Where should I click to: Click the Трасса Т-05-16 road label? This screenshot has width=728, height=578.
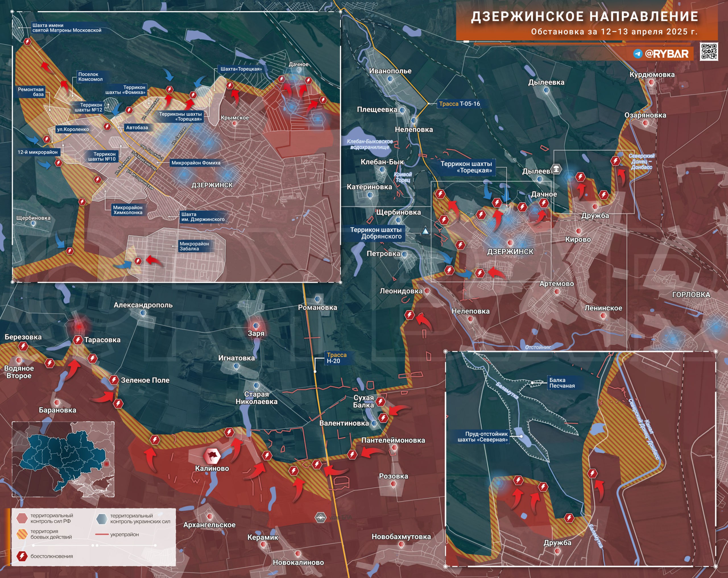tap(459, 104)
